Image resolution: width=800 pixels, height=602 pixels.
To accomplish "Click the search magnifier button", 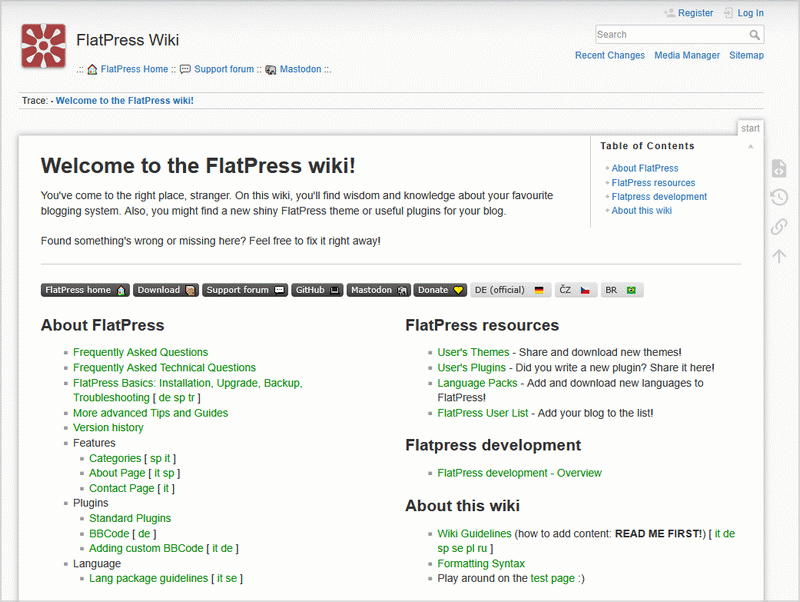I will [756, 35].
